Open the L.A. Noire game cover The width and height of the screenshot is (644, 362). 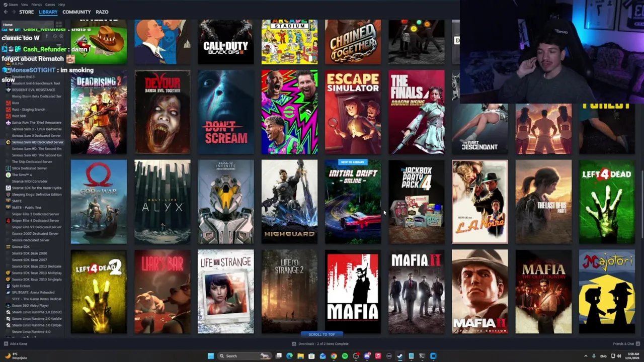coord(480,202)
